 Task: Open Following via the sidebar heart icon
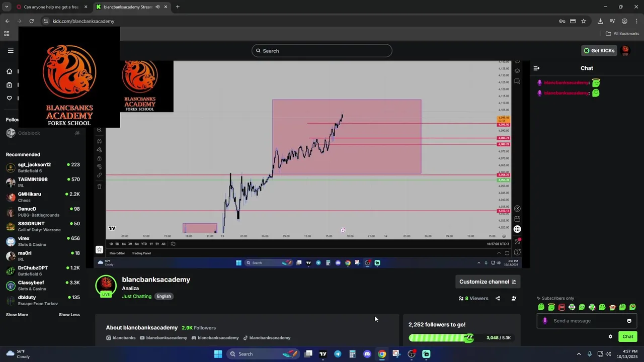pos(9,98)
